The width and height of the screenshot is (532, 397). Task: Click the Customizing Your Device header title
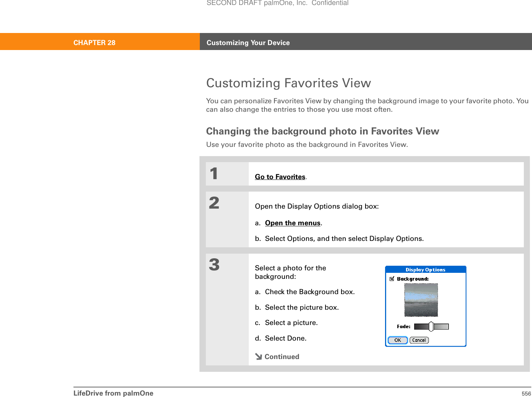point(248,43)
